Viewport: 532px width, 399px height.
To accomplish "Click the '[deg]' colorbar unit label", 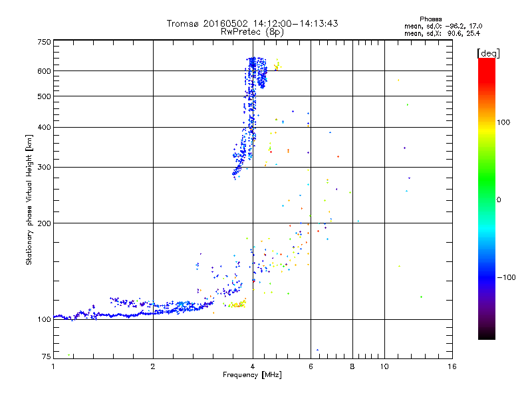I will coord(488,53).
